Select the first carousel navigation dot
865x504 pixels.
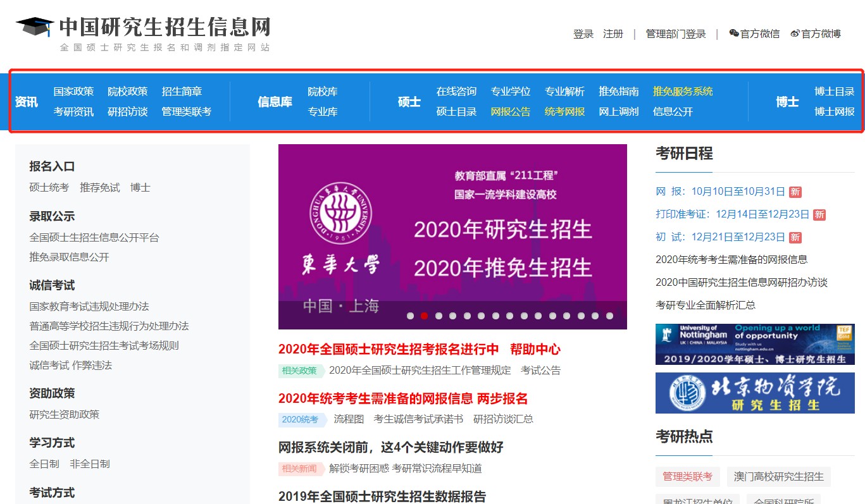click(411, 314)
